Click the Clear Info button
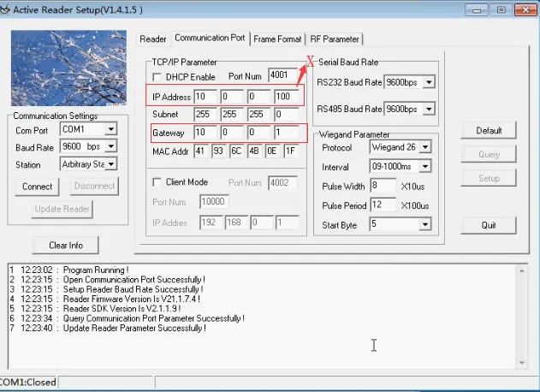This screenshot has height=392, width=540. pyautogui.click(x=65, y=245)
